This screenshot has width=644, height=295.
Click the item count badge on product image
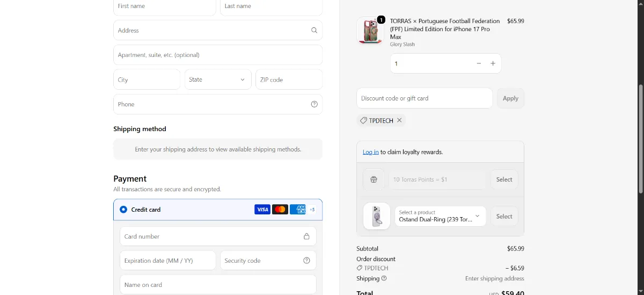(x=381, y=19)
